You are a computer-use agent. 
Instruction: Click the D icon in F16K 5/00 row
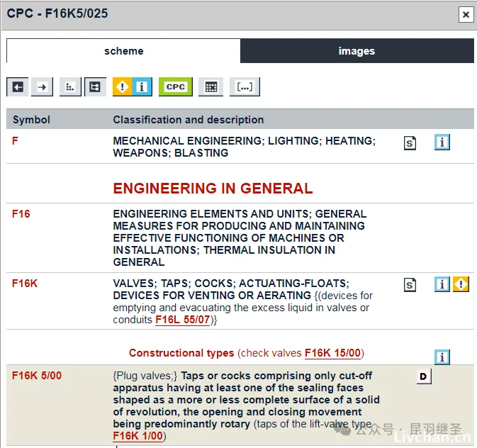tap(423, 376)
